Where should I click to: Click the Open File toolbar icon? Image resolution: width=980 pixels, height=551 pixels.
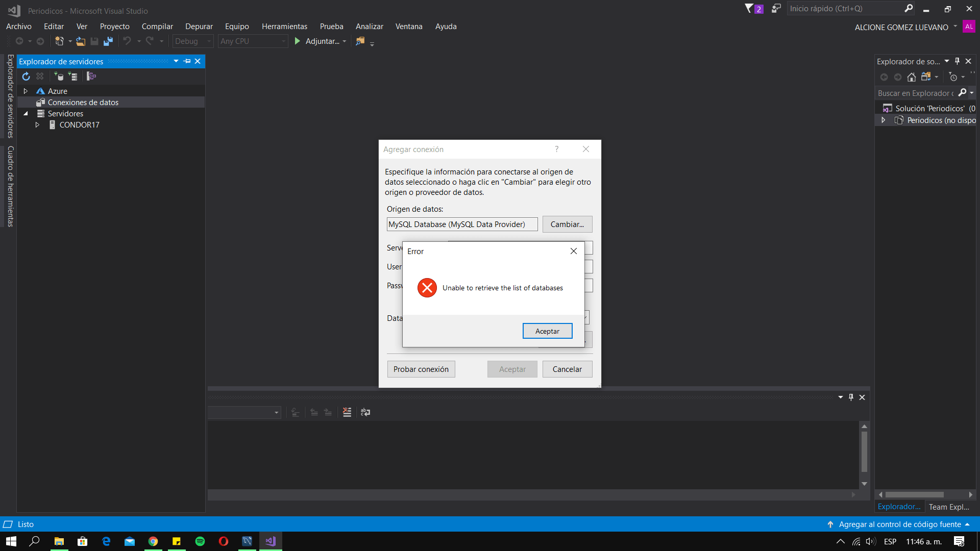point(81,41)
